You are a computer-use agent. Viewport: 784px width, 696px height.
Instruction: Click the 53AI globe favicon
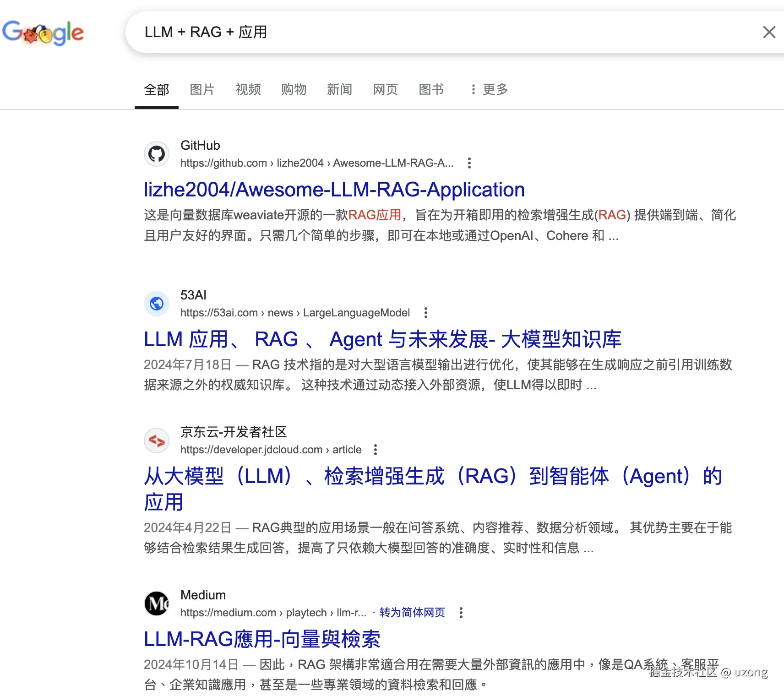click(x=157, y=304)
